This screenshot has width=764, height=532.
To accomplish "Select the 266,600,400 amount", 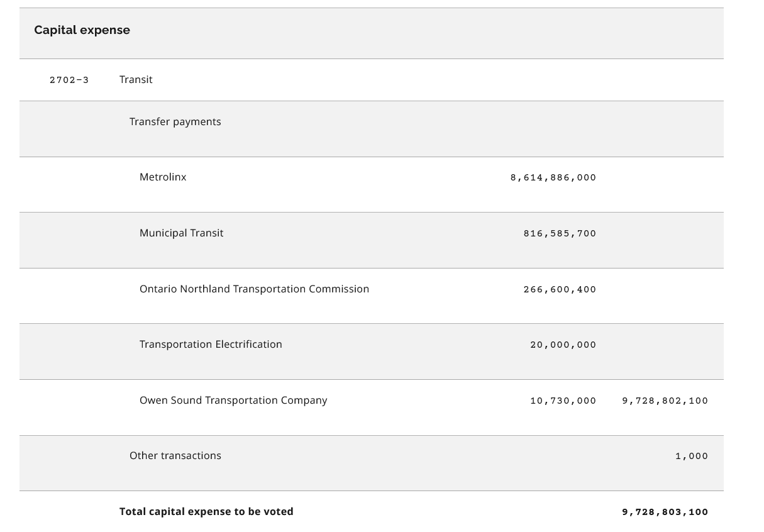I will (x=560, y=290).
